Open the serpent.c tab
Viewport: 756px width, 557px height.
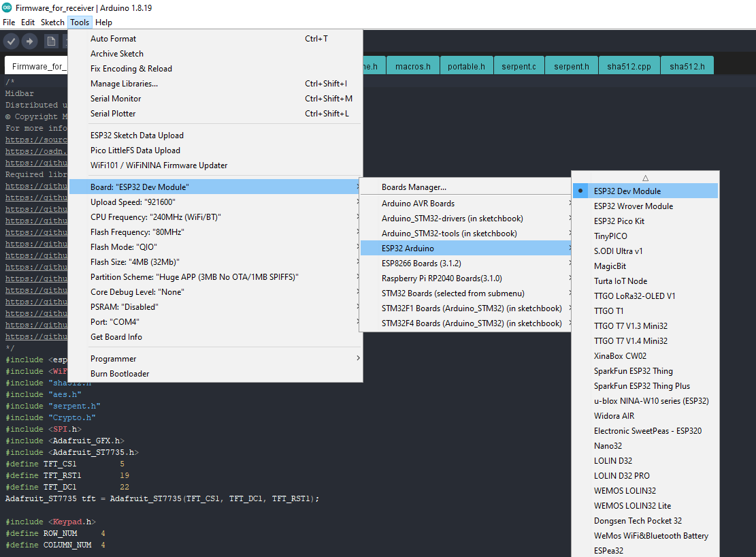click(x=519, y=67)
